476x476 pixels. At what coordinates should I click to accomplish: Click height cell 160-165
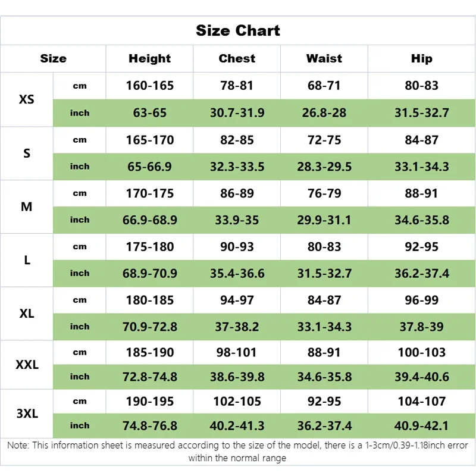149,86
